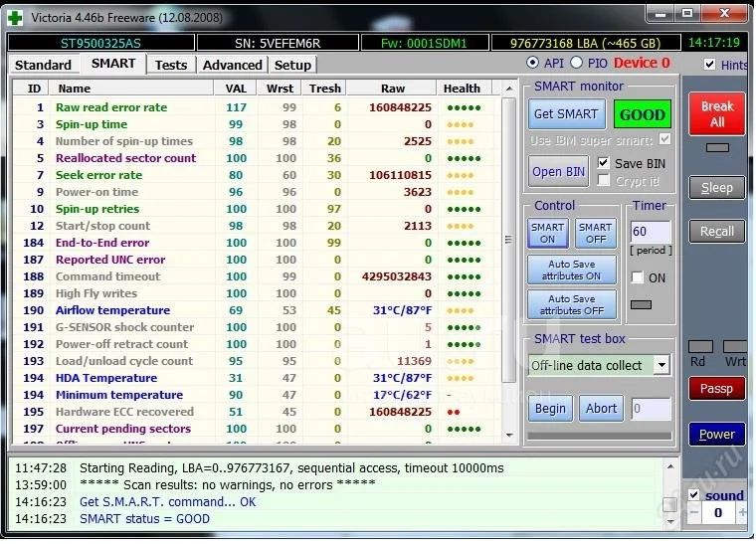The width and height of the screenshot is (756, 544).
Task: Expand the Off-line data collect dropdown
Action: pos(661,365)
